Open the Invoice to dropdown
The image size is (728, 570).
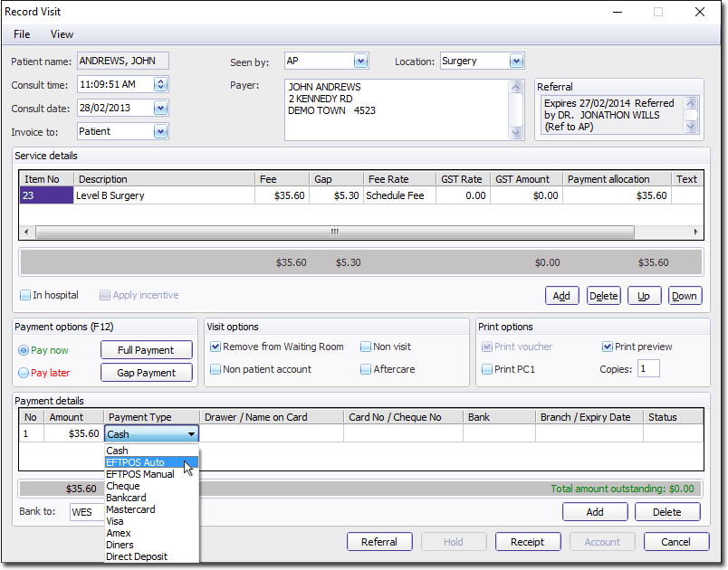tap(160, 132)
